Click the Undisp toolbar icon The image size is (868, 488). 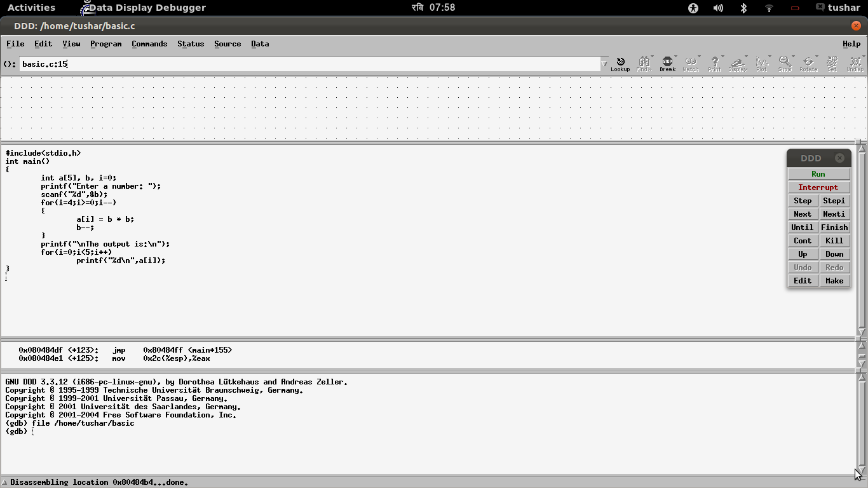[x=855, y=63]
